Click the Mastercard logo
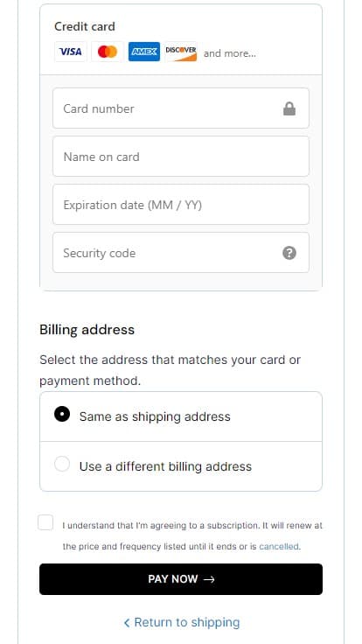Image resolution: width=362 pixels, height=644 pixels. pyautogui.click(x=108, y=52)
